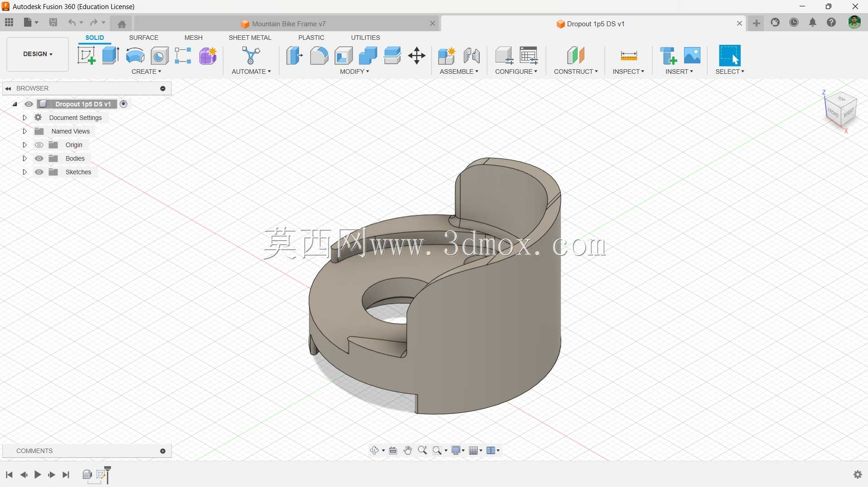Play the design timeline

click(38, 474)
